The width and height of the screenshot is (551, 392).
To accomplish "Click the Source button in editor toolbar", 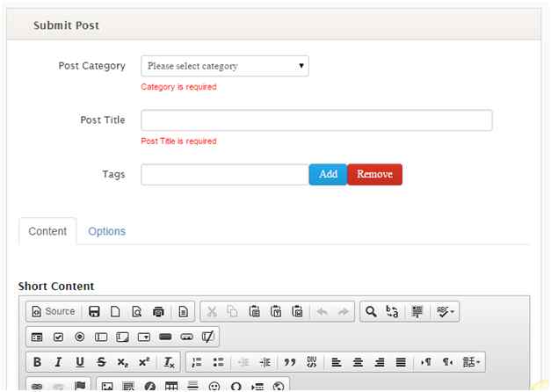I will point(53,311).
